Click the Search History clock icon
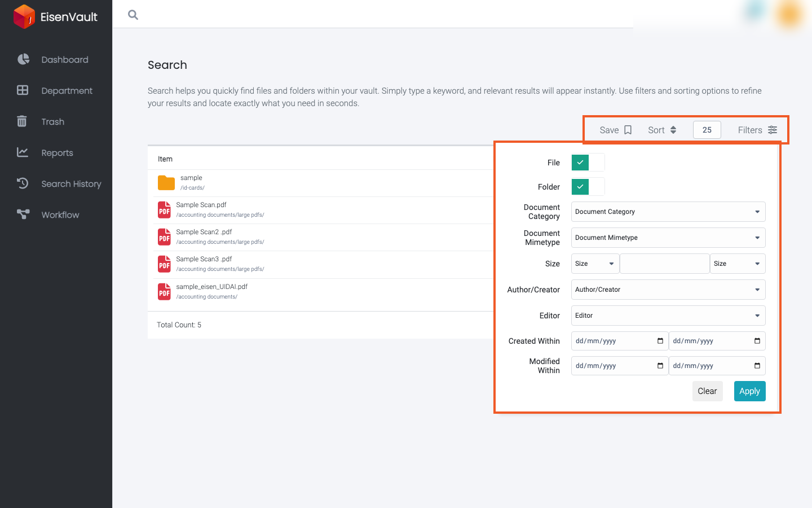The image size is (812, 508). tap(23, 183)
